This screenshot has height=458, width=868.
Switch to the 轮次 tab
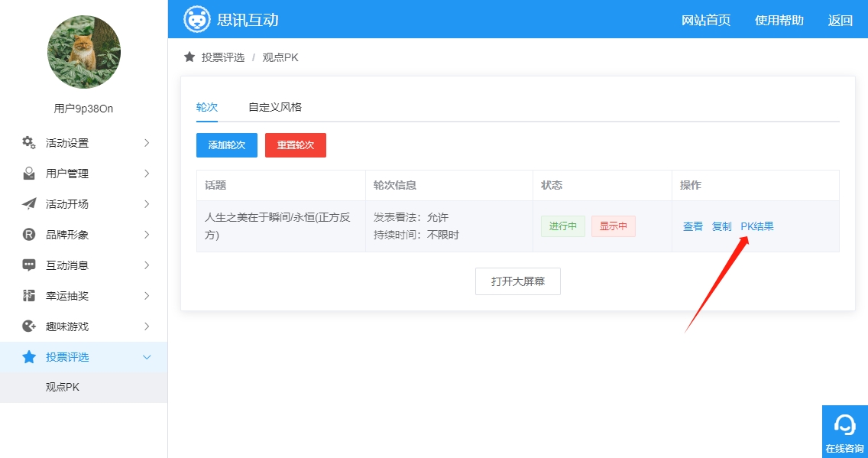pos(207,107)
